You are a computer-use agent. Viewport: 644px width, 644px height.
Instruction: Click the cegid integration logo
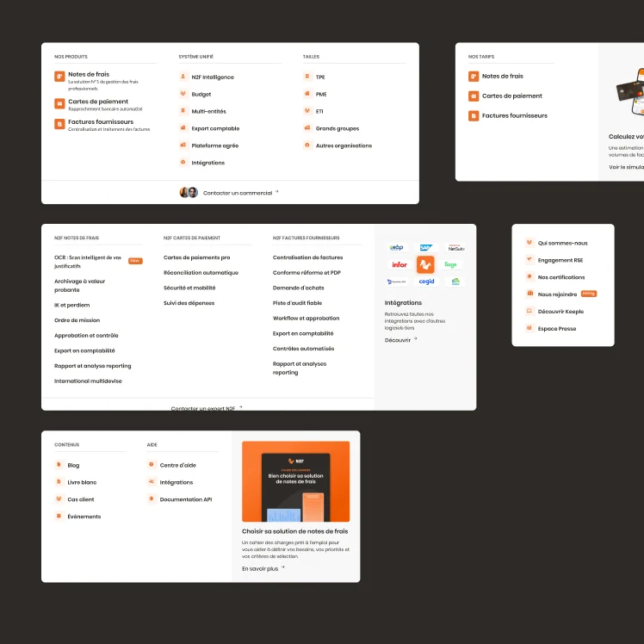click(x=426, y=282)
